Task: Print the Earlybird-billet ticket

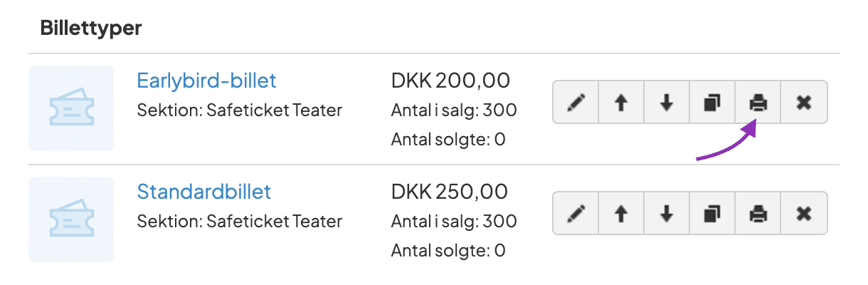Action: click(758, 103)
